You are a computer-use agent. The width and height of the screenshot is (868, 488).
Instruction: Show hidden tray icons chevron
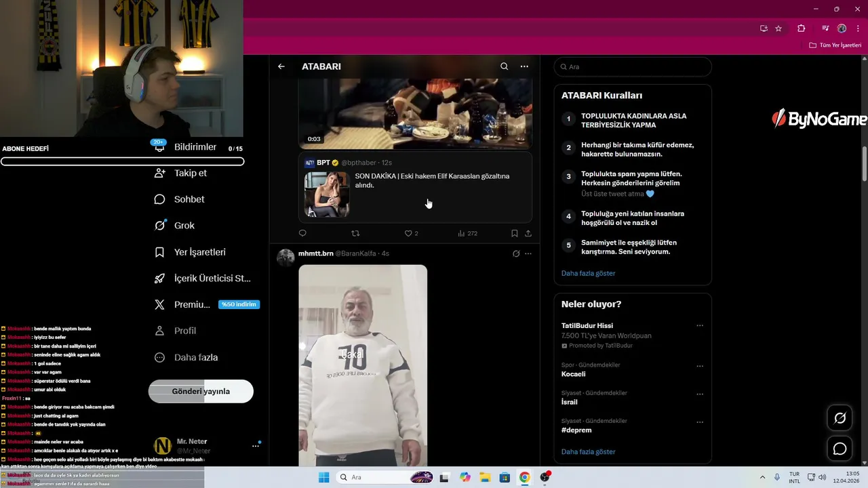coord(762,477)
